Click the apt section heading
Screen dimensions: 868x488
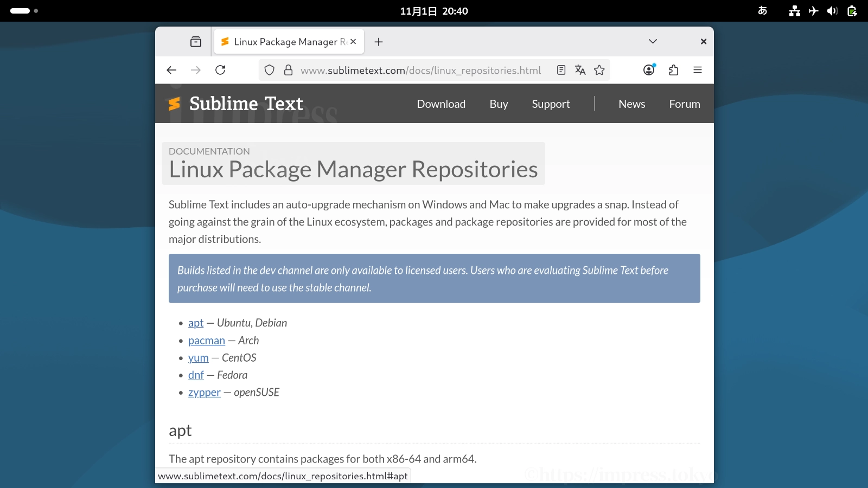pos(180,431)
